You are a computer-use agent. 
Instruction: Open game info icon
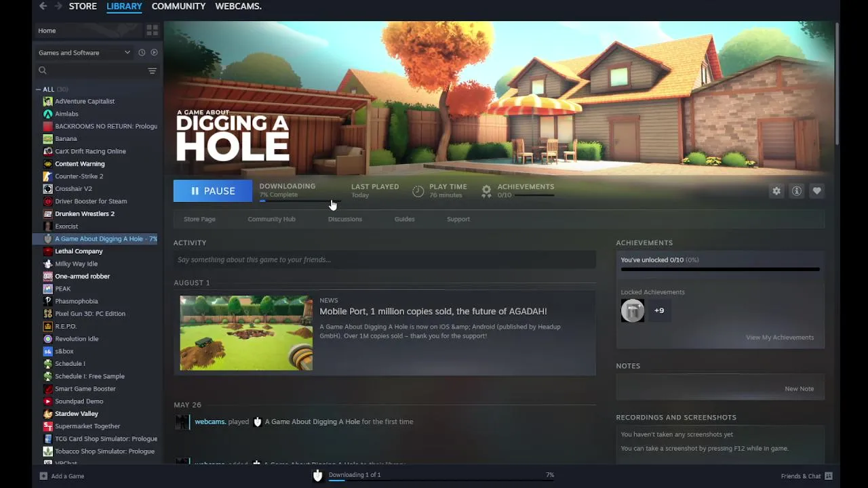797,191
